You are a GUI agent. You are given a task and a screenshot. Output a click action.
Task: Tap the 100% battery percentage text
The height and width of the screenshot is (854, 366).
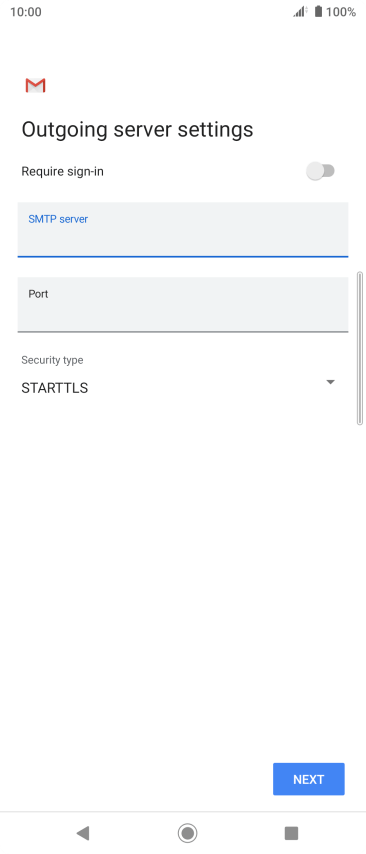coord(341,11)
